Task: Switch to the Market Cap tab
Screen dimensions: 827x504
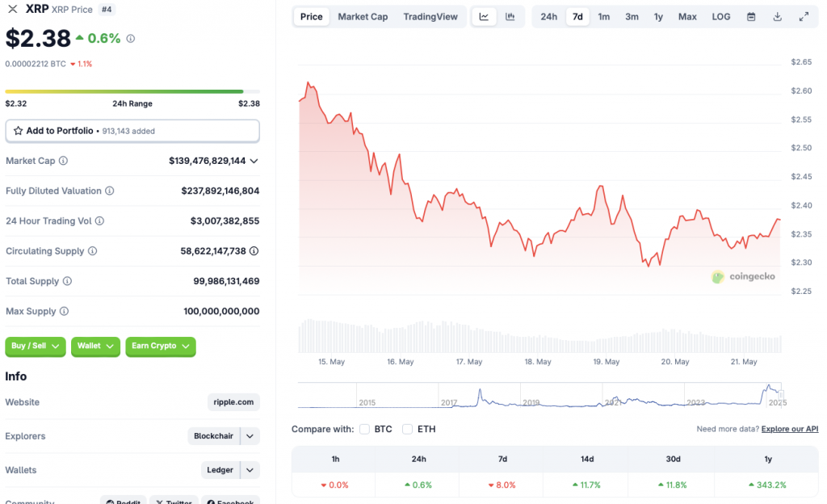Action: click(363, 16)
